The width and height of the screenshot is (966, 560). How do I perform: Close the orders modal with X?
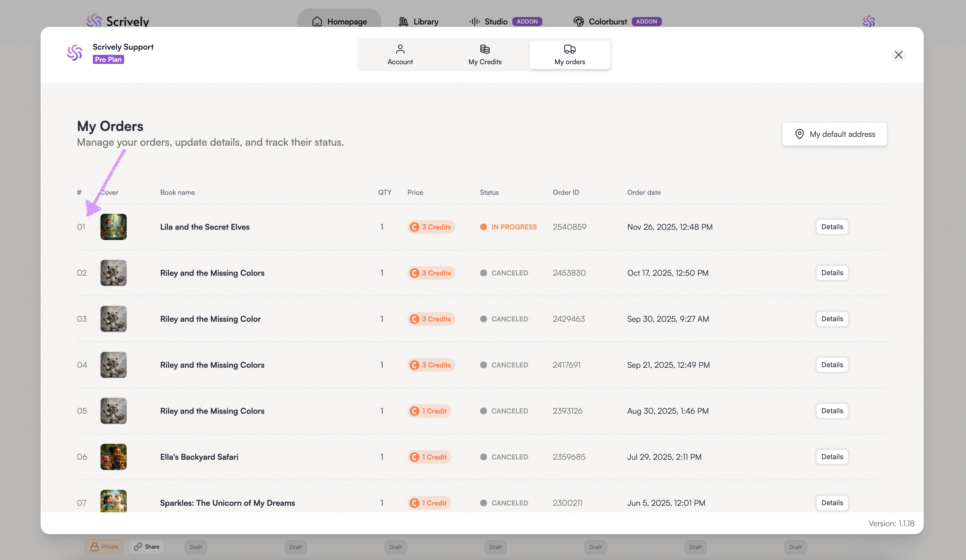pyautogui.click(x=898, y=55)
